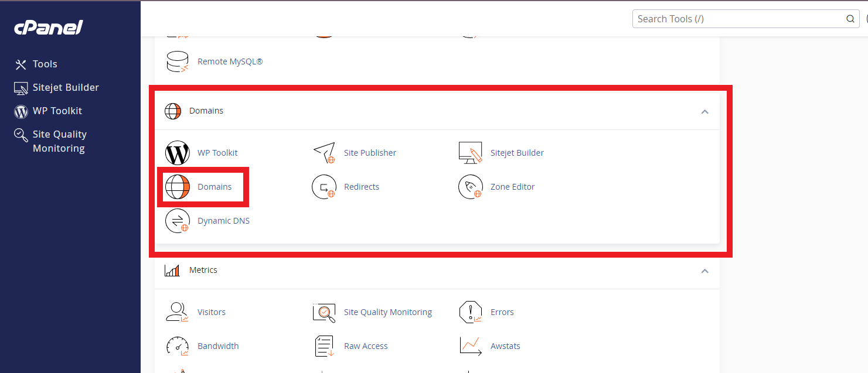Open the WP Toolkit link in Domains
This screenshot has width=868, height=373.
pos(217,153)
